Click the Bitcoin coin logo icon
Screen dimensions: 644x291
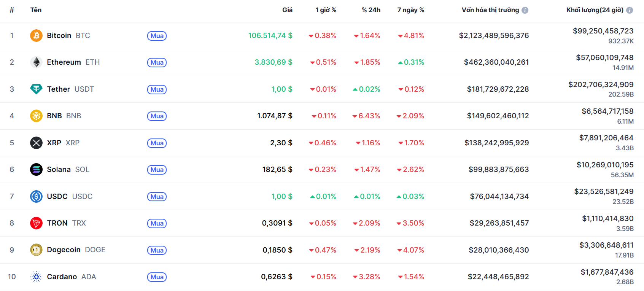click(36, 36)
